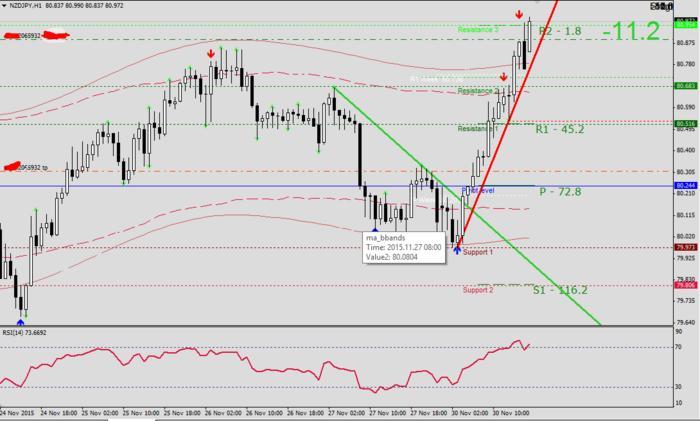Click the 'Resistance 1' label
Image resolution: width=700 pixels, height=421 pixels.
478,129
